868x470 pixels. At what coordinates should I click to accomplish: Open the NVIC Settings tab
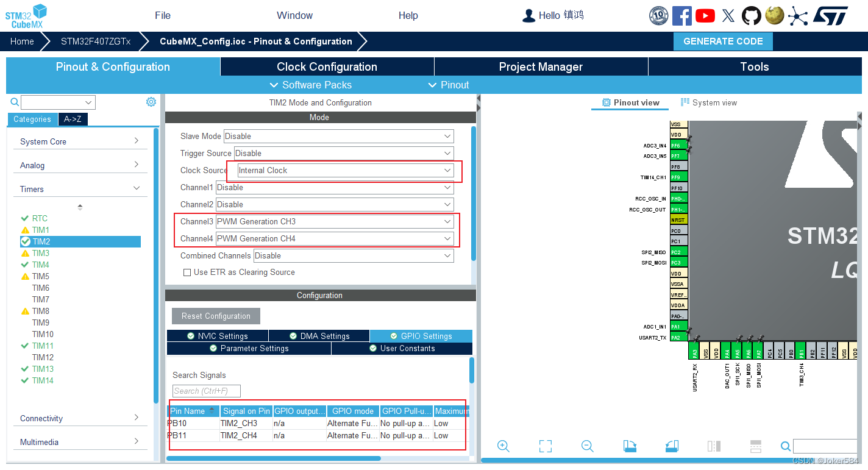point(218,336)
